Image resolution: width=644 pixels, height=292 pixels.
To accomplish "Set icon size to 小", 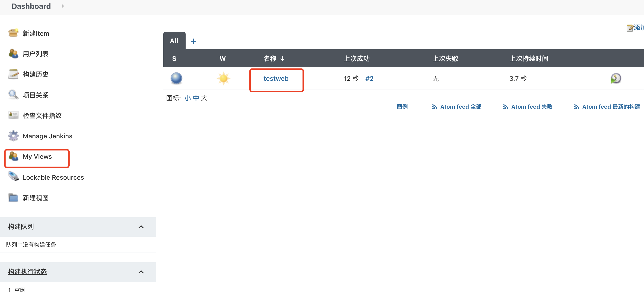I will coord(187,98).
